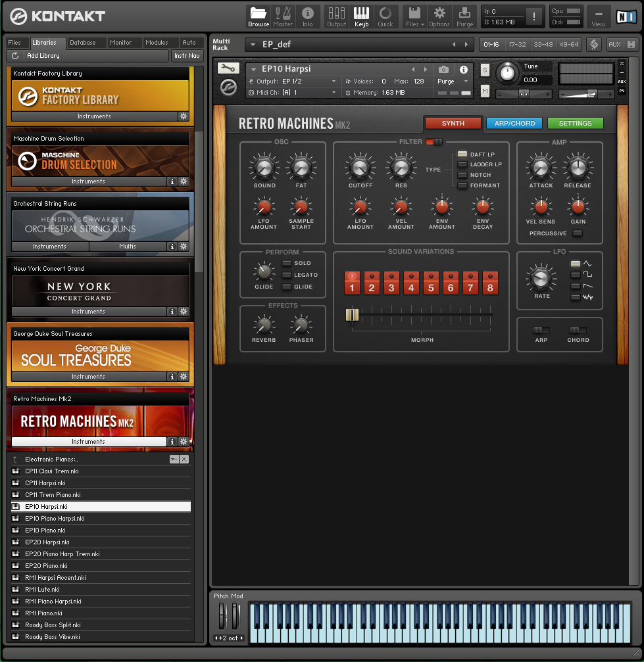Toggle the FILTER on/off switch

coord(434,142)
